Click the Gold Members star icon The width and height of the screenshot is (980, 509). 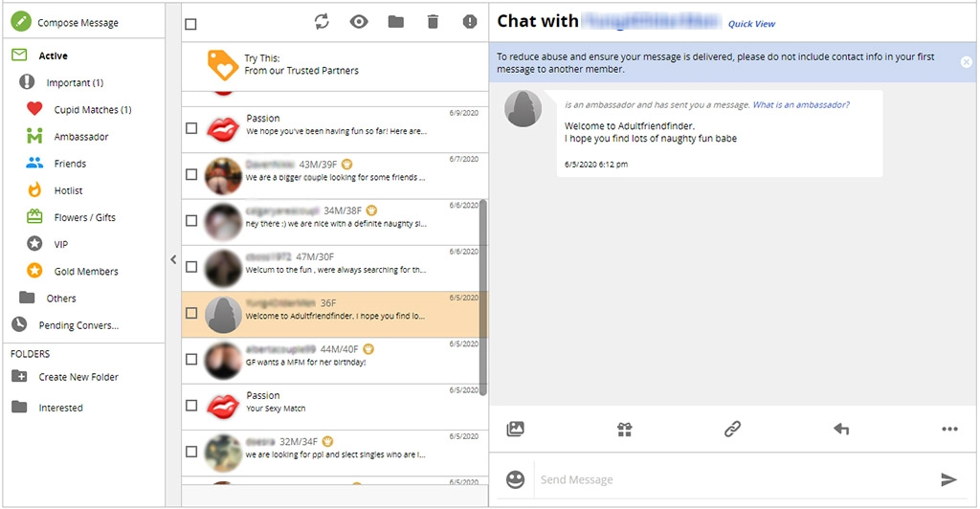(34, 271)
